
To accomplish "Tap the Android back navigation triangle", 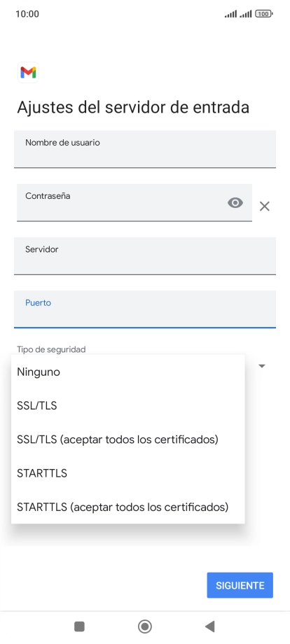I will [210, 626].
